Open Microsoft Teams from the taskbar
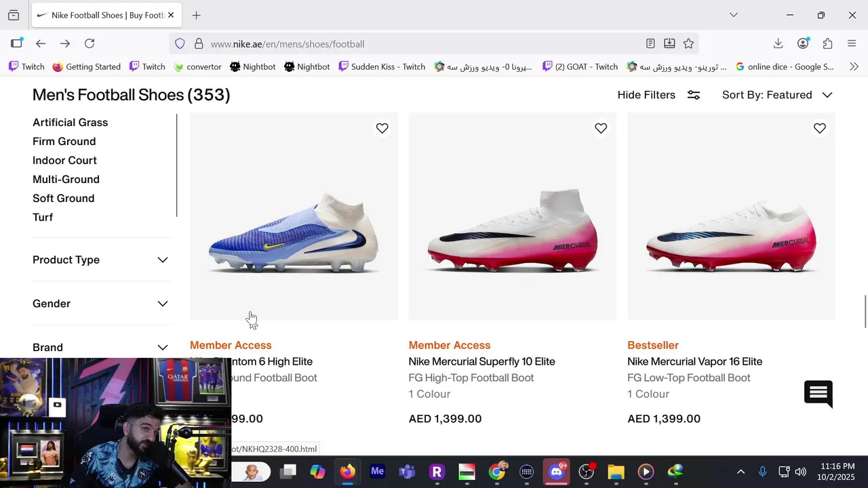Viewport: 868px width, 488px height. point(407,471)
